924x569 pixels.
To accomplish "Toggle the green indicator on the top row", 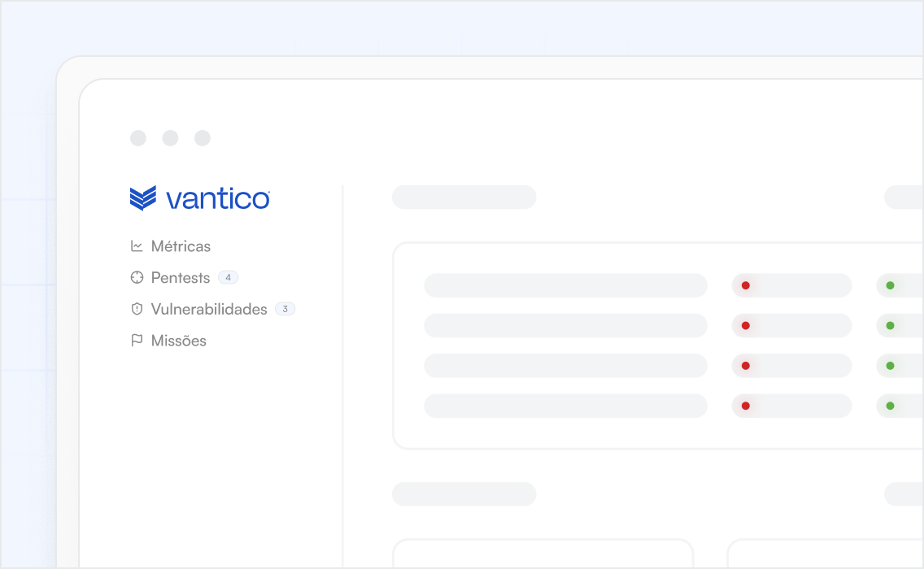I will click(x=891, y=285).
